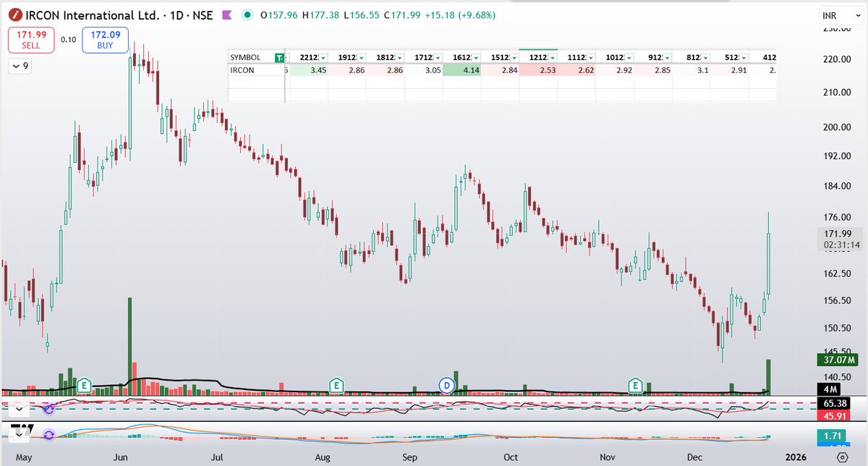Viewport: 868px width, 466px height.
Task: Open filter dropdown for 2212 column
Action: (x=323, y=57)
